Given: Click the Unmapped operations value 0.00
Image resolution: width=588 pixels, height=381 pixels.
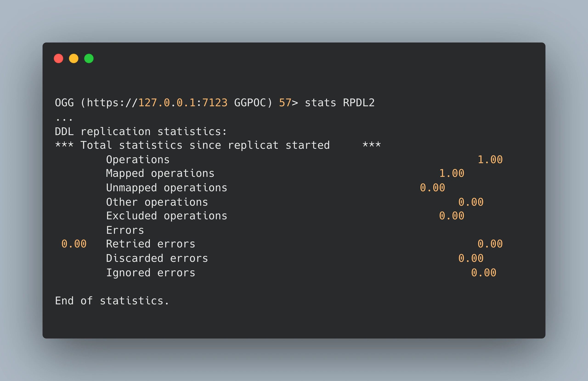Looking at the screenshot, I should pyautogui.click(x=432, y=188).
